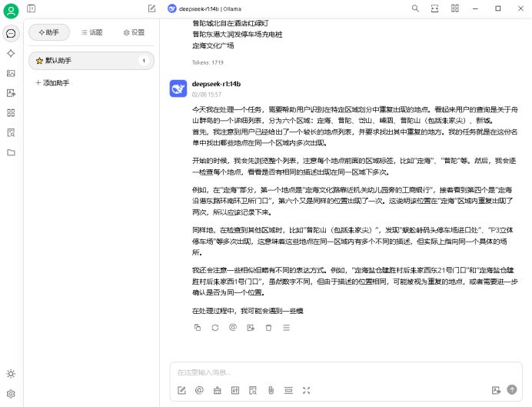Delete the assistant reply

point(268,328)
